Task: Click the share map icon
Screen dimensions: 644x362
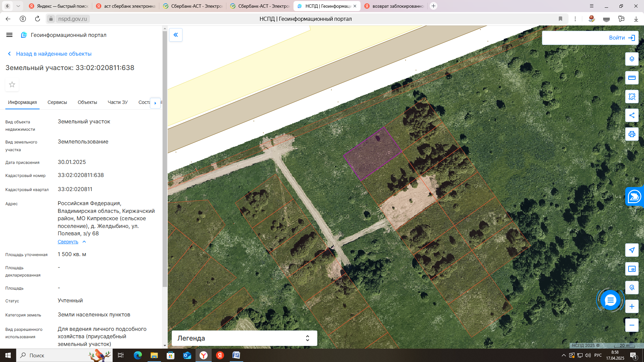Action: click(x=632, y=115)
